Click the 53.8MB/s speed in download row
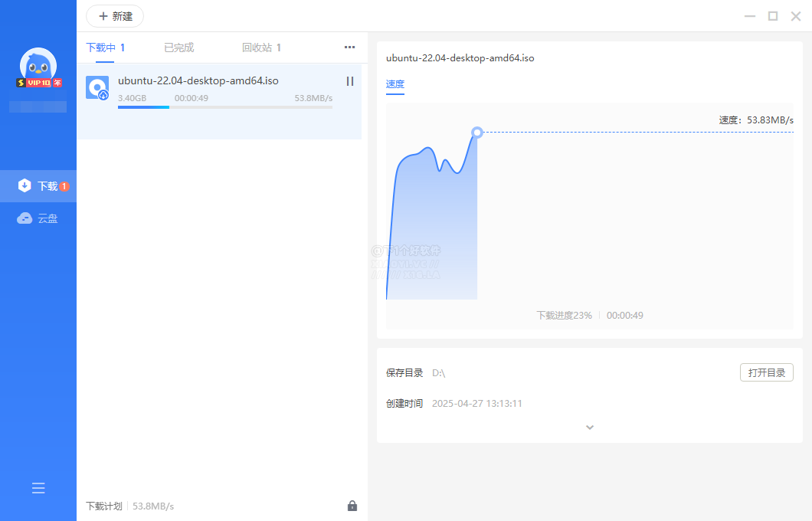This screenshot has height=521, width=812. (313, 98)
